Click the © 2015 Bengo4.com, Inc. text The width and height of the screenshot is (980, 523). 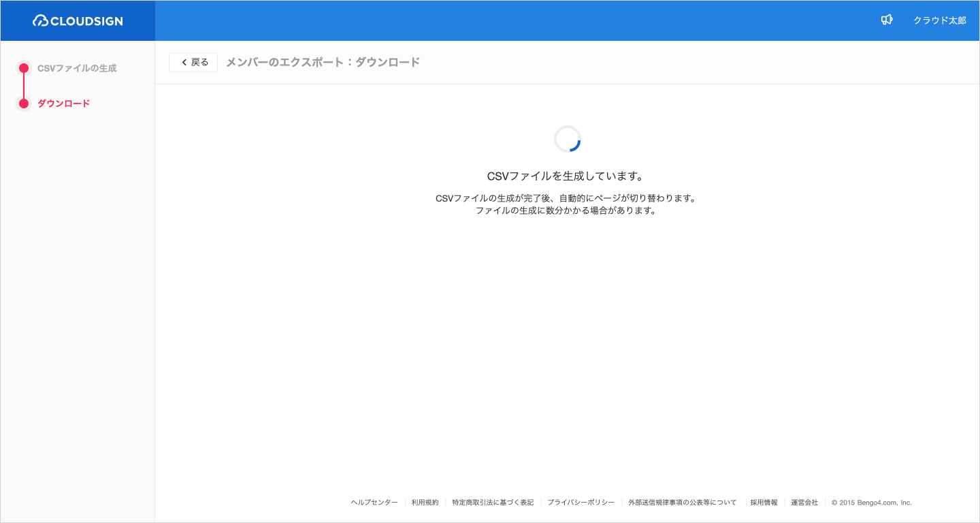pos(872,503)
